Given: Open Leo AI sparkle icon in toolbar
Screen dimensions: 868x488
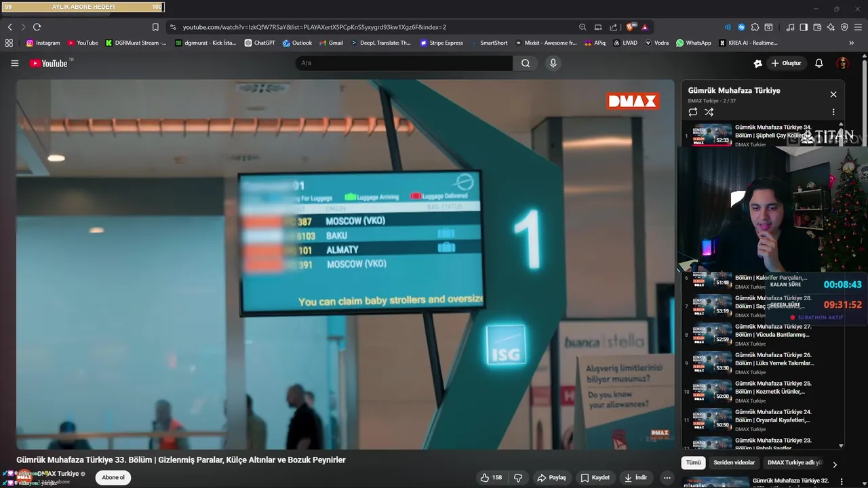Looking at the screenshot, I should (831, 27).
